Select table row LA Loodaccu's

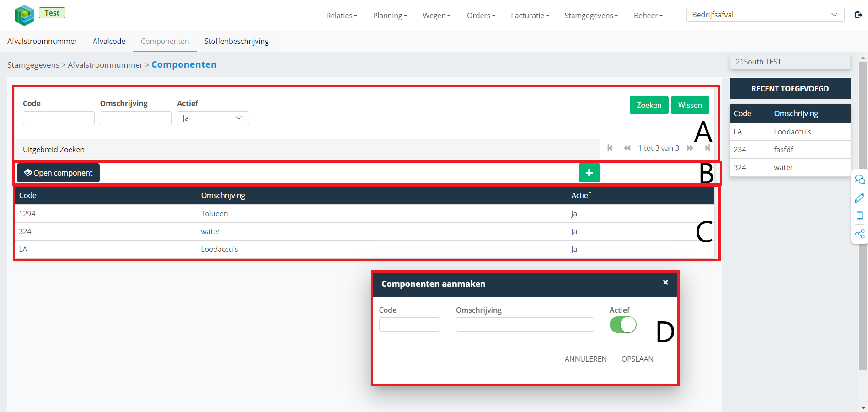click(x=364, y=249)
